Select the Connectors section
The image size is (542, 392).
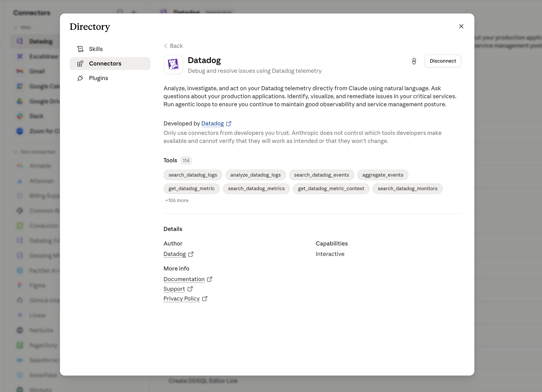coord(110,64)
